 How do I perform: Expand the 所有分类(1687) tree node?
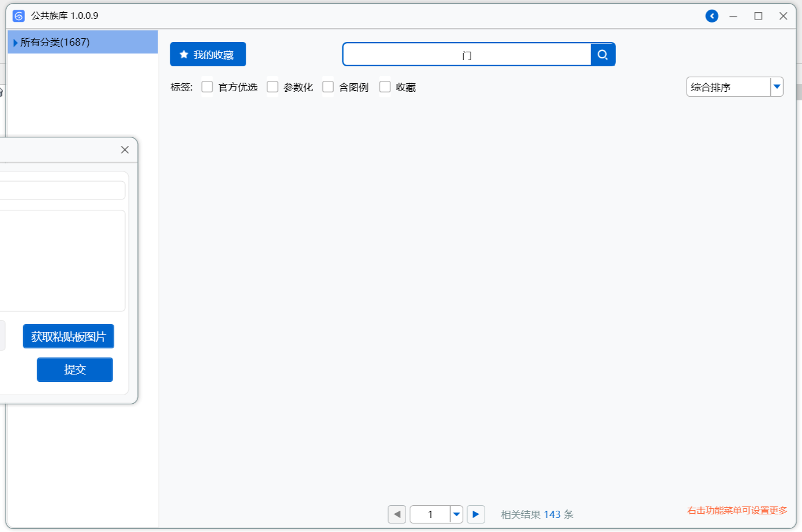[15, 43]
